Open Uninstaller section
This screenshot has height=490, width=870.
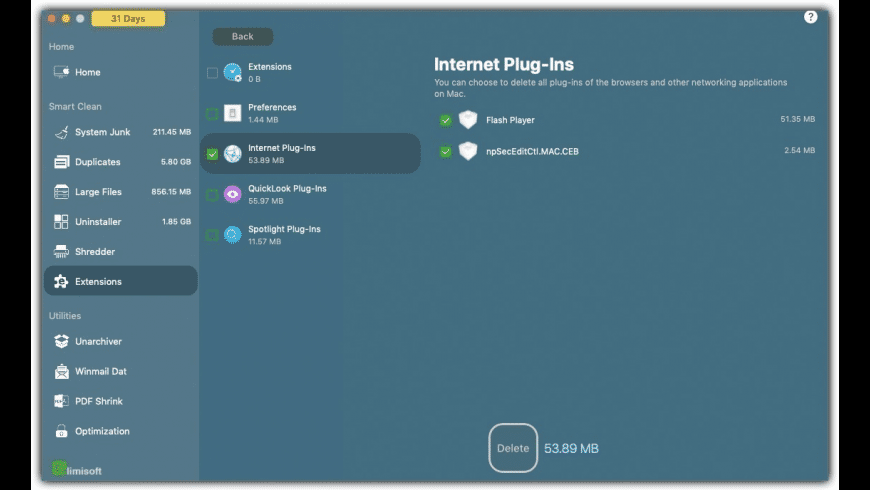click(x=121, y=222)
